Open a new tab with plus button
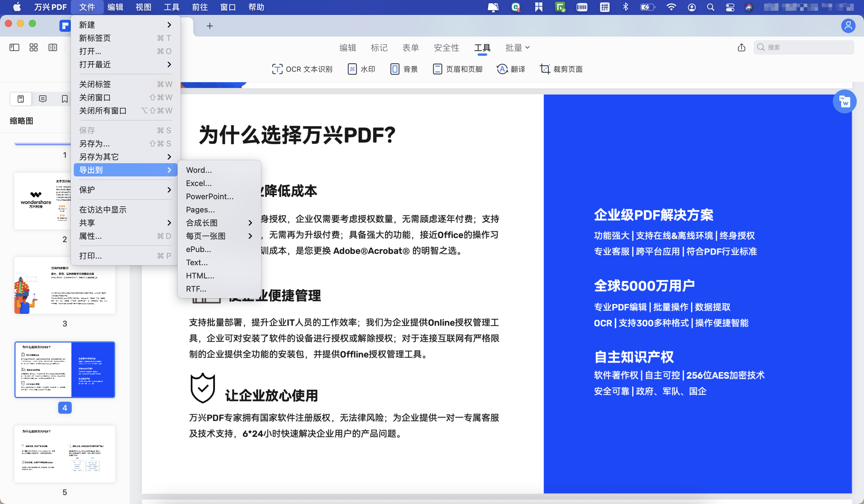 tap(210, 26)
